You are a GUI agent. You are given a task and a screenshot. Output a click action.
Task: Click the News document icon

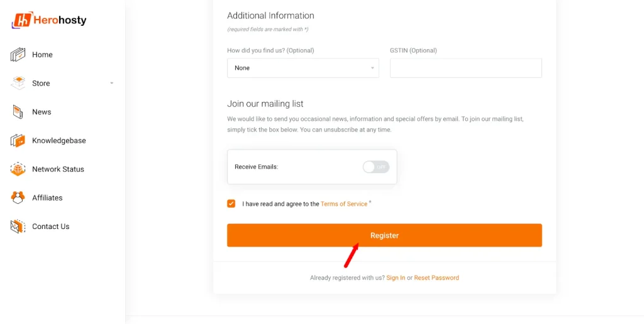(18, 112)
